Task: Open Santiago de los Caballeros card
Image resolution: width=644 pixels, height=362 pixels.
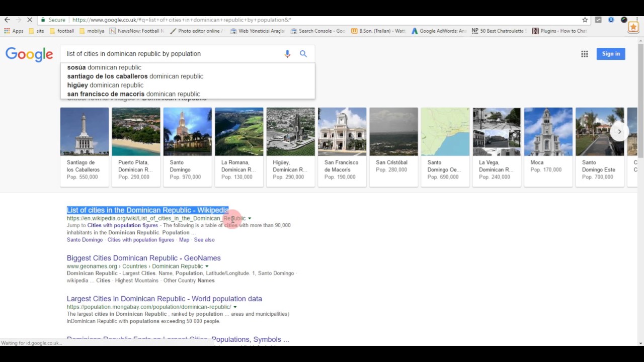Action: (x=85, y=147)
